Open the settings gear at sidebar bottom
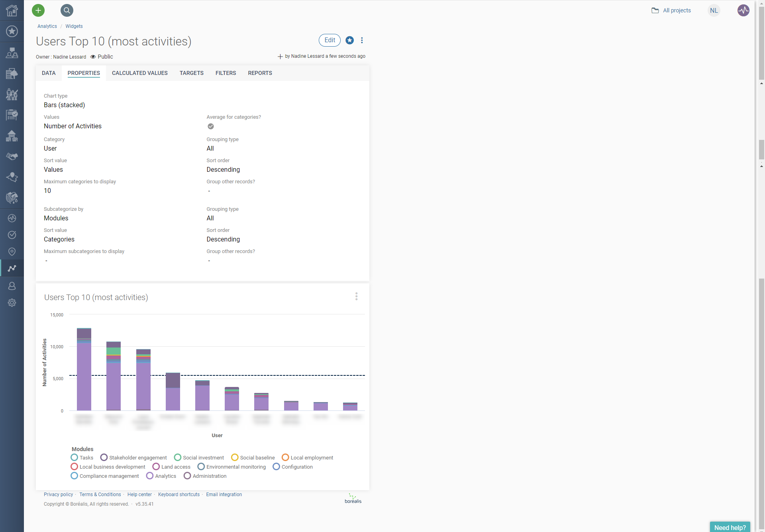 tap(12, 303)
